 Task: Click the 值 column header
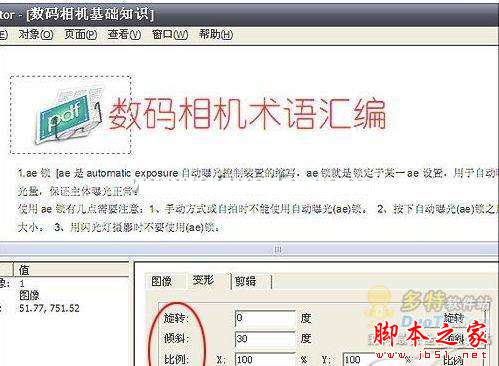[x=71, y=269]
